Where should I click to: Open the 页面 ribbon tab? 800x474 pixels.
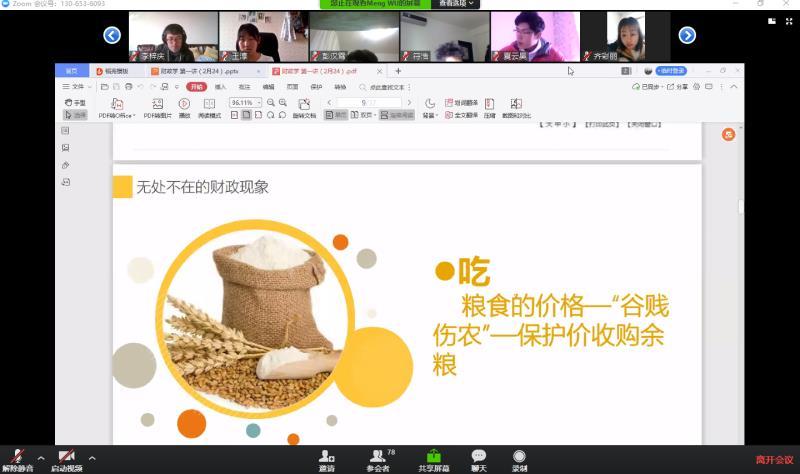(292, 87)
